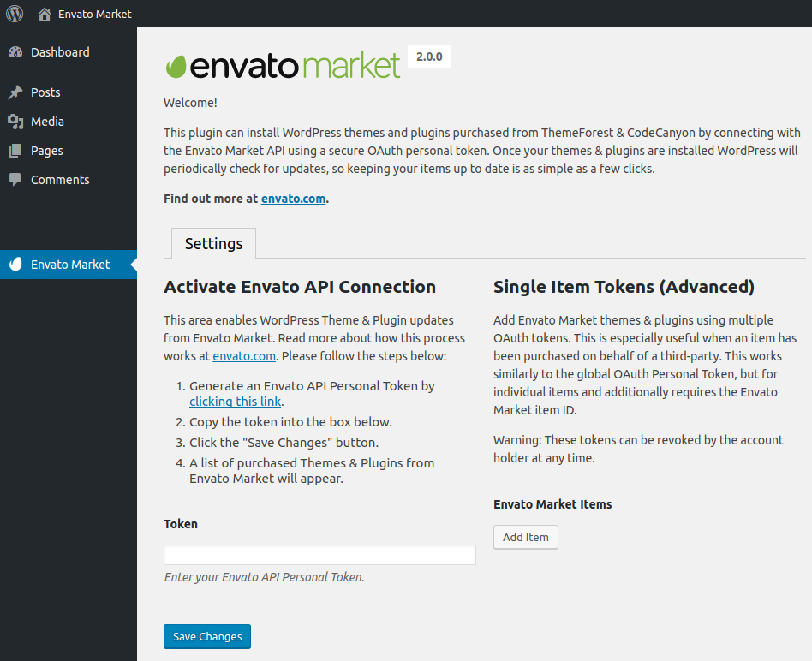Click step 'Click the "Save Changes" button.'
Screen dimensions: 812x661
click(284, 443)
